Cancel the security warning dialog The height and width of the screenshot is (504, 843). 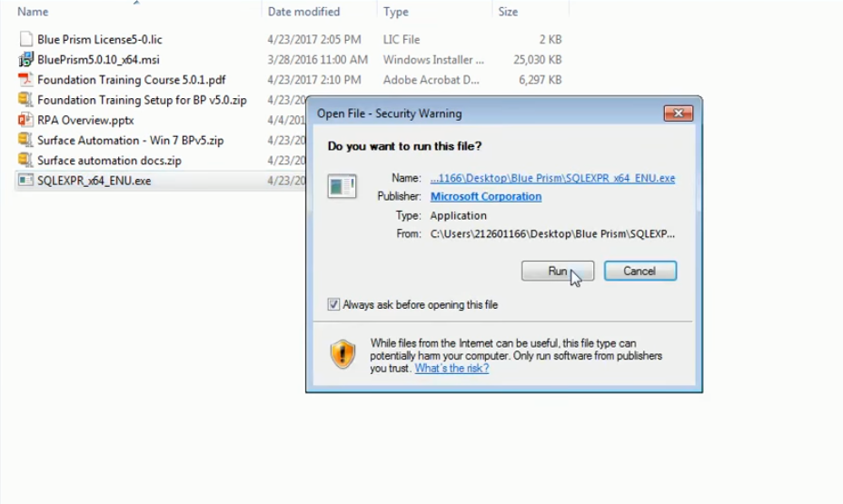(x=640, y=271)
